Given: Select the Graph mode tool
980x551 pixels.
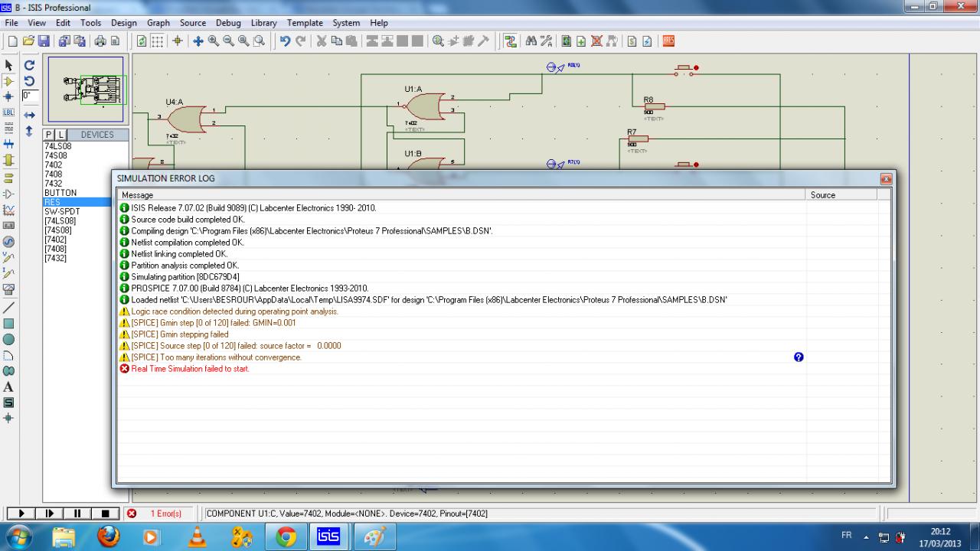Looking at the screenshot, I should pyautogui.click(x=9, y=209).
